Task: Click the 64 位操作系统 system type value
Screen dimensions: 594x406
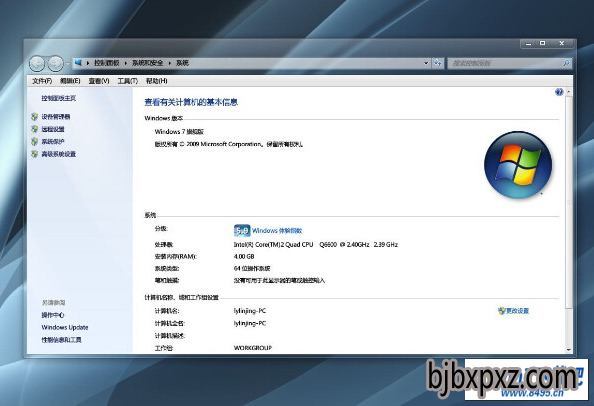Action: pyautogui.click(x=252, y=269)
